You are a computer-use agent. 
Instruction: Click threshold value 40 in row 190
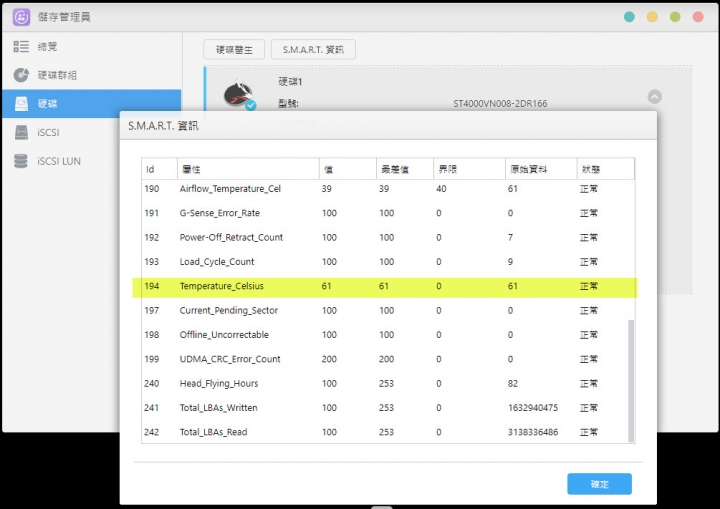click(x=441, y=189)
